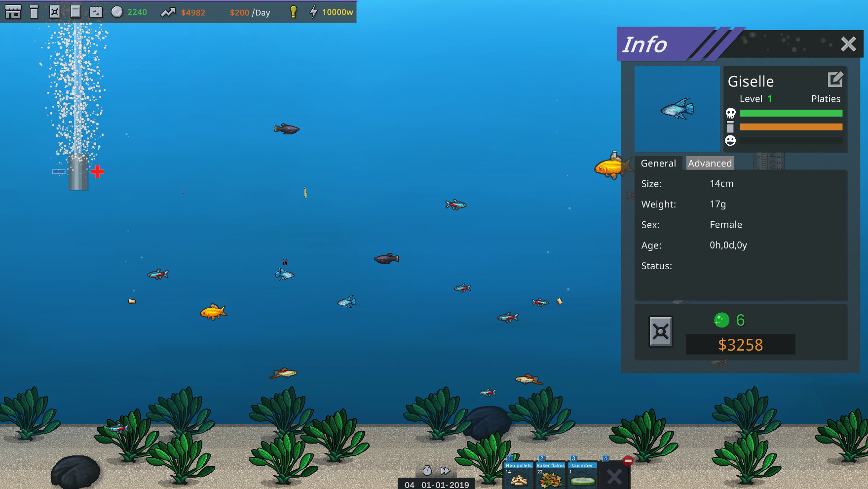This screenshot has width=868, height=489.
Task: Toggle the tank light bulb
Action: click(x=295, y=12)
